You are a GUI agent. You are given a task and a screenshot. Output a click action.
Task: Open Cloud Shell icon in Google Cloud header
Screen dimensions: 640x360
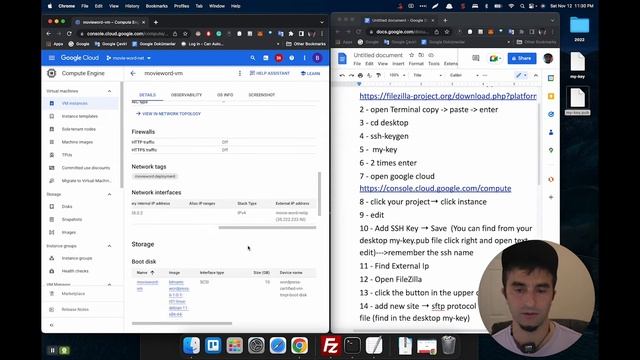click(x=266, y=58)
